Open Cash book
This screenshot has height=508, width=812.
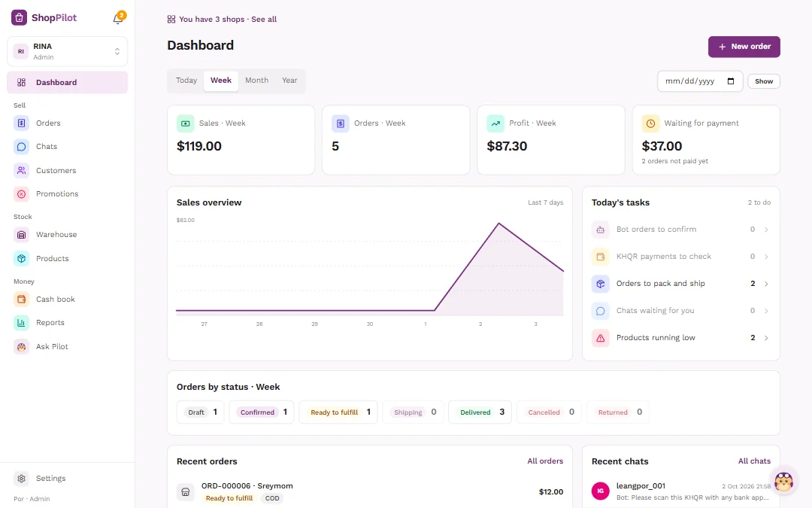click(68, 300)
